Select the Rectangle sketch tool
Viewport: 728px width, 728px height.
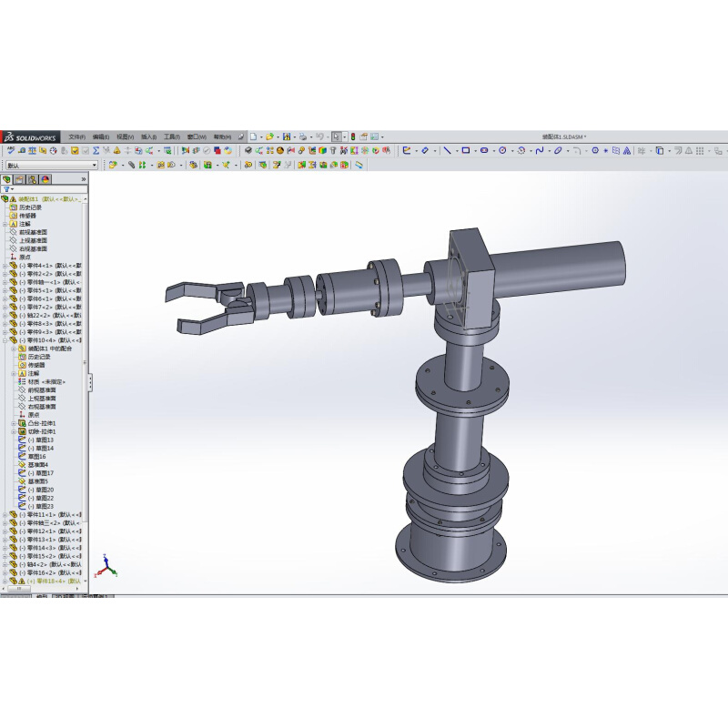[466, 150]
